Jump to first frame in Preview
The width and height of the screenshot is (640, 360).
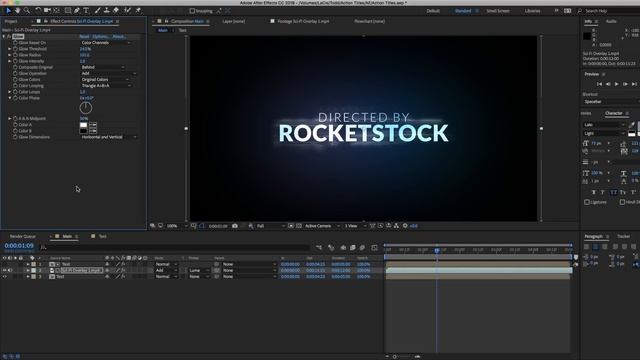(599, 84)
